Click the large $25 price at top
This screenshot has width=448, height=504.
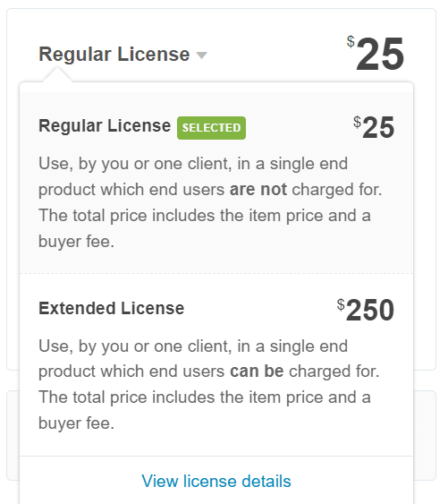(375, 54)
